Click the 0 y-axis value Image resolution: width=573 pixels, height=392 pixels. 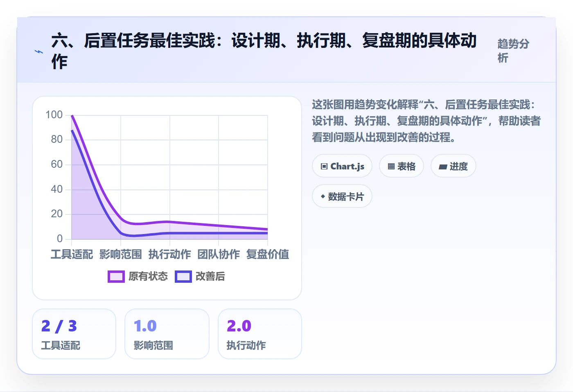coord(60,239)
